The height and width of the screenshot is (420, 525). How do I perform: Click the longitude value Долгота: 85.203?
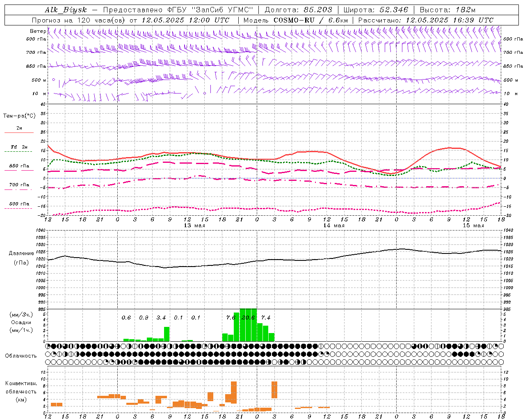[x=299, y=10]
